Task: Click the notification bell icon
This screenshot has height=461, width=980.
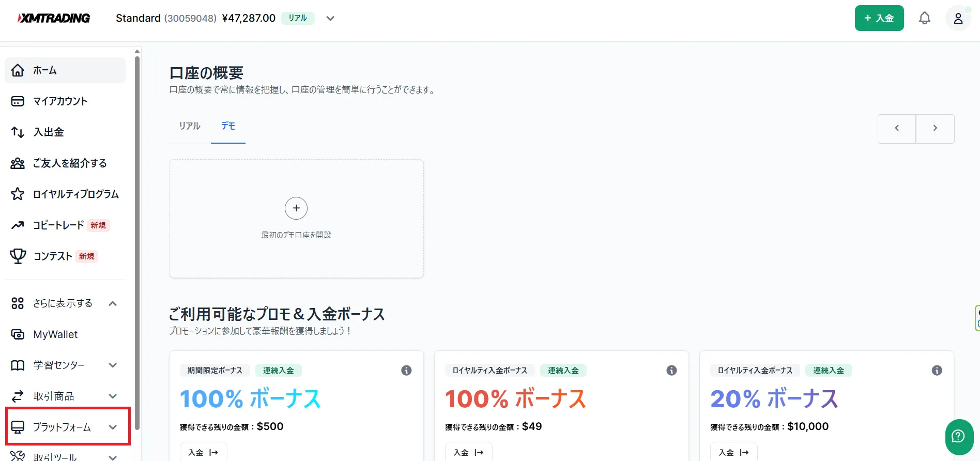Action: coord(924,19)
